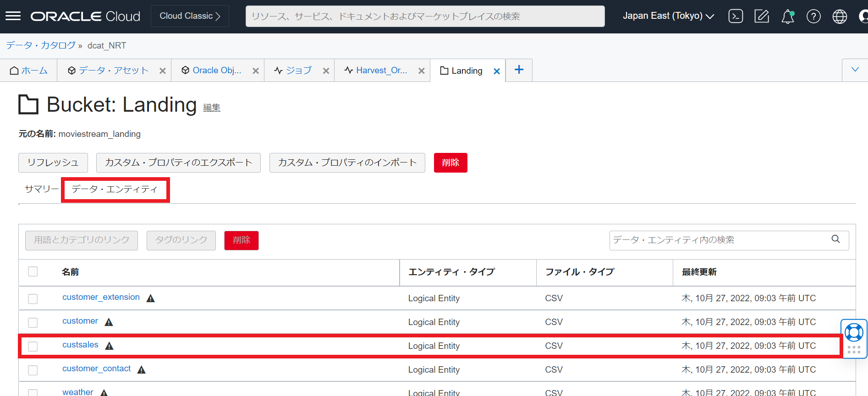The image size is (868, 396).
Task: Click the warning icon beside custsales
Action: (109, 346)
